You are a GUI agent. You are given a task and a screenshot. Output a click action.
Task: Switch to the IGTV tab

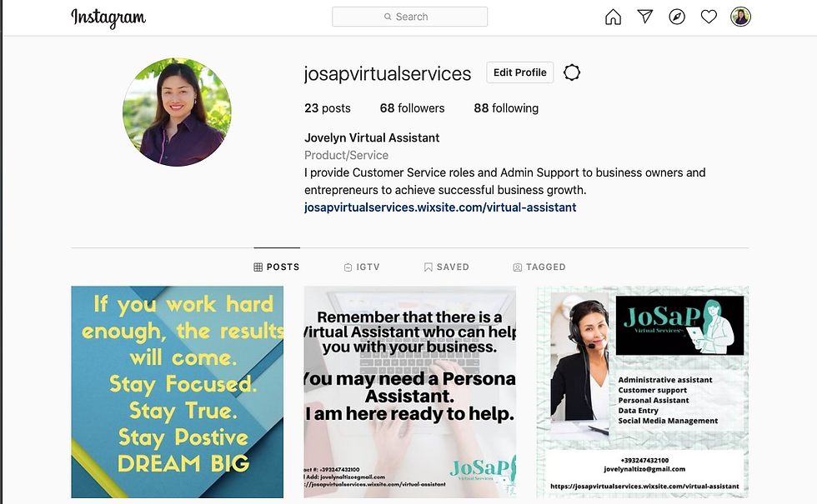pos(362,267)
